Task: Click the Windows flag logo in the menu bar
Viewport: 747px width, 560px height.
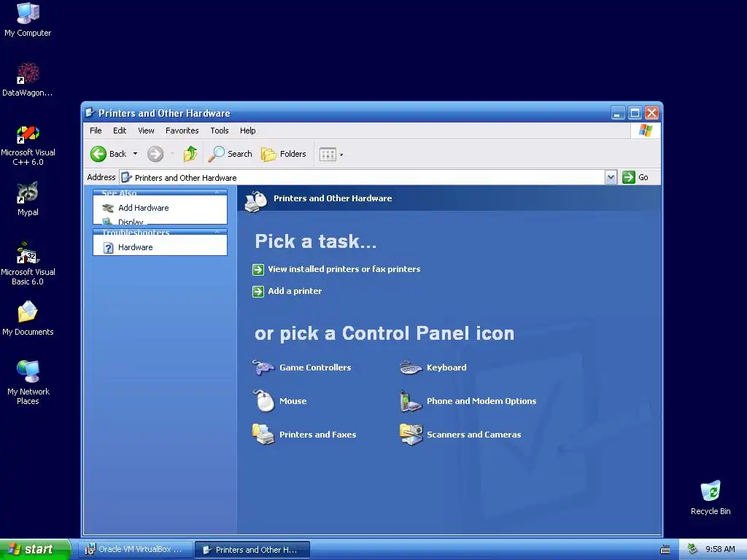Action: tap(646, 131)
